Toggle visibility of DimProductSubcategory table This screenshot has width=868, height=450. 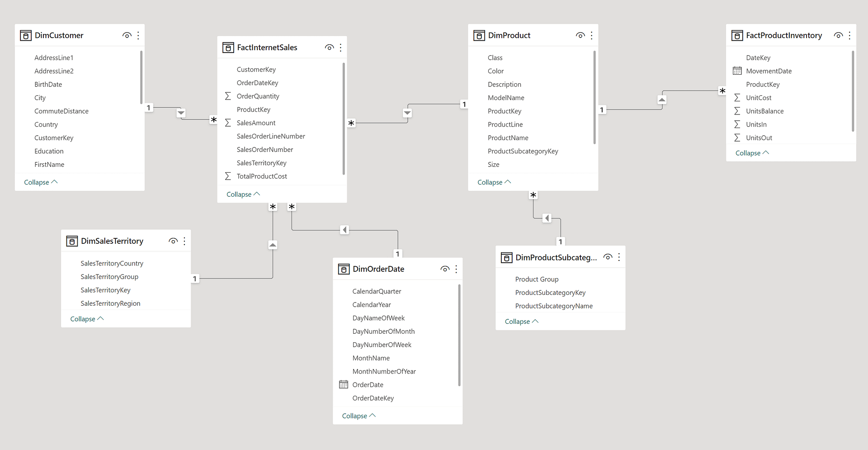(x=608, y=257)
